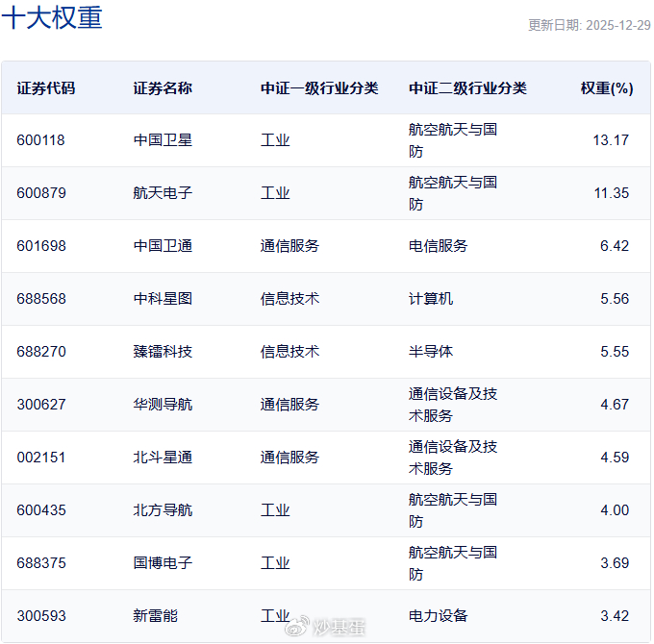Select stock code 600879
The width and height of the screenshot is (654, 644).
41,193
